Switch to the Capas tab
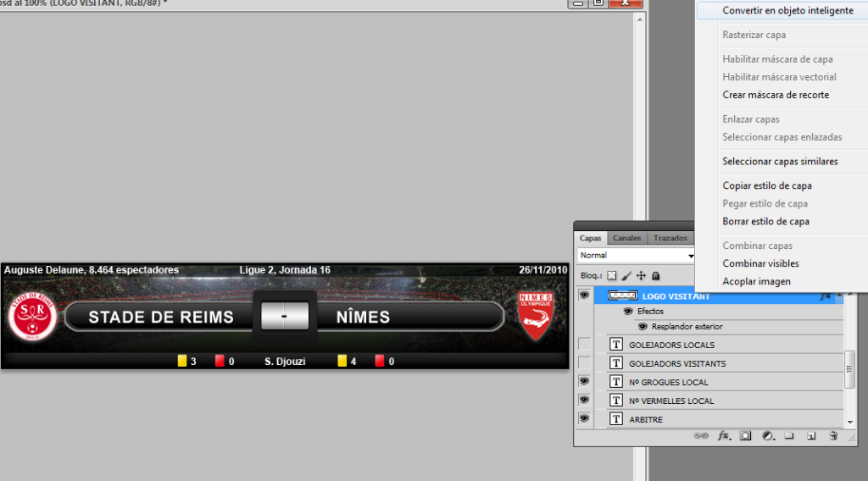This screenshot has width=868, height=481. pyautogui.click(x=590, y=238)
